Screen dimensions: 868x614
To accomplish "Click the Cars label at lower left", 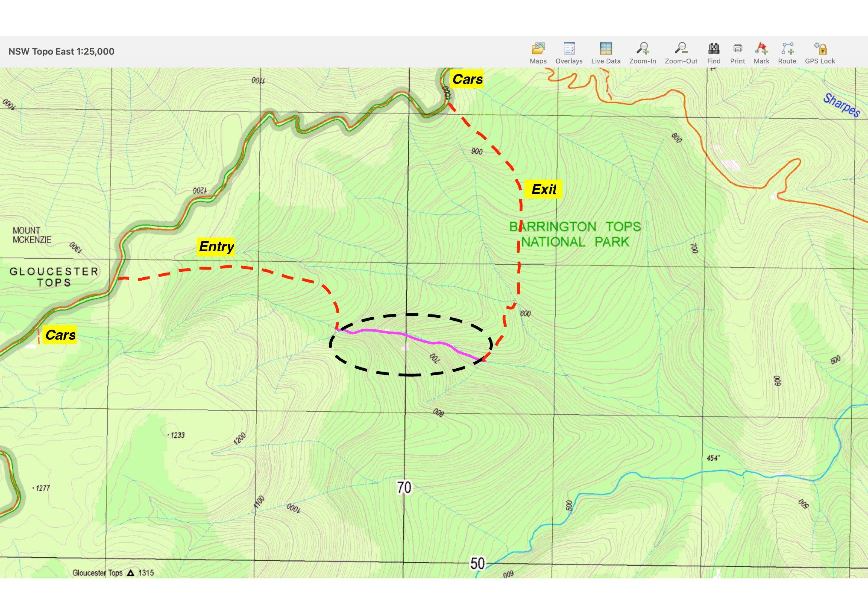I will 60,335.
